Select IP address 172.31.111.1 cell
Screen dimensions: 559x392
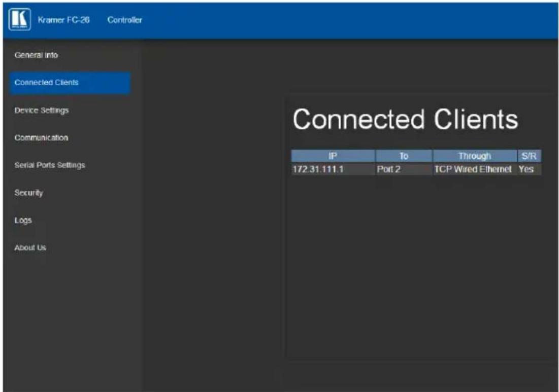pos(333,169)
